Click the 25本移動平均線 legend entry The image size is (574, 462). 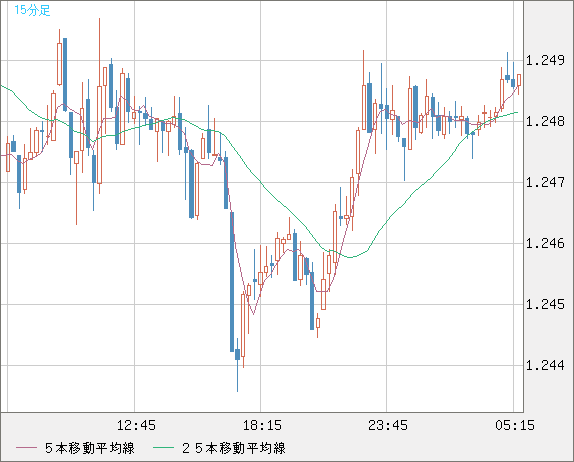click(x=234, y=448)
